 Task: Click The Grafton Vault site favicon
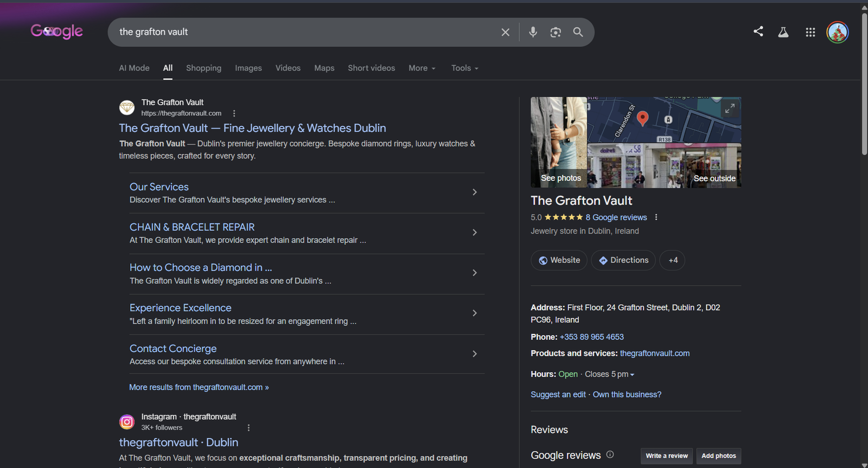click(x=127, y=107)
